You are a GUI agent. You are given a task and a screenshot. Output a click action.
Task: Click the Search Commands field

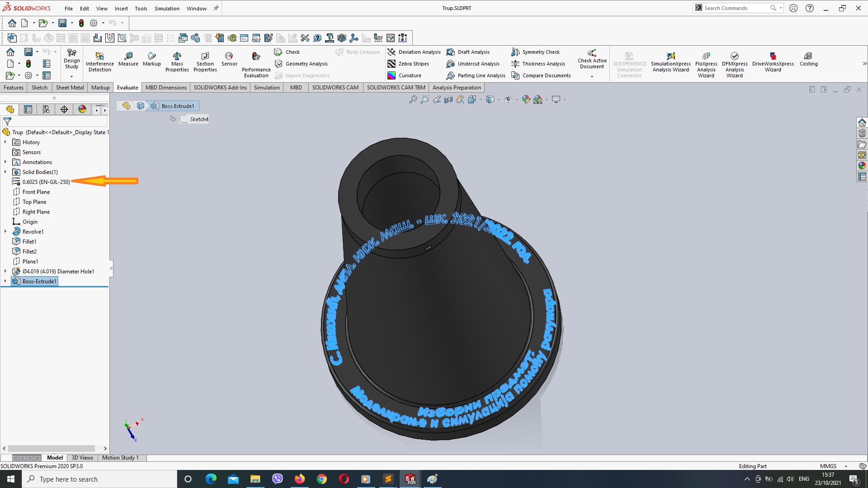pyautogui.click(x=736, y=8)
